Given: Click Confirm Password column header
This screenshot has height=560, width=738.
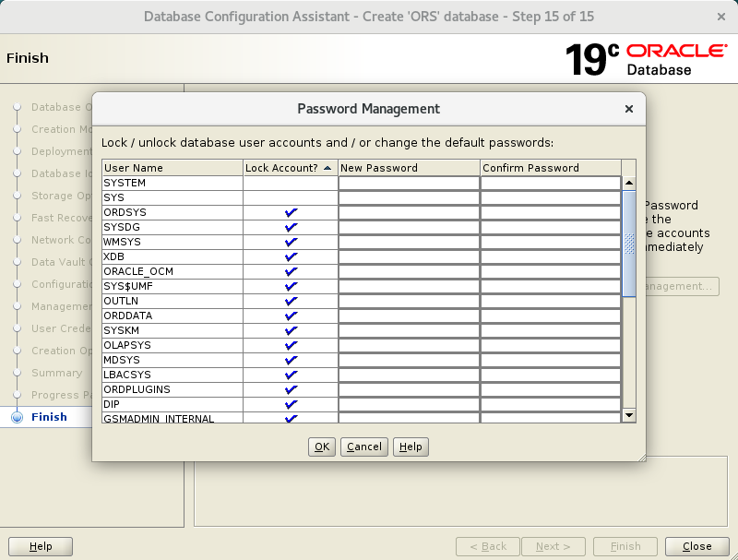Looking at the screenshot, I should pos(551,168).
